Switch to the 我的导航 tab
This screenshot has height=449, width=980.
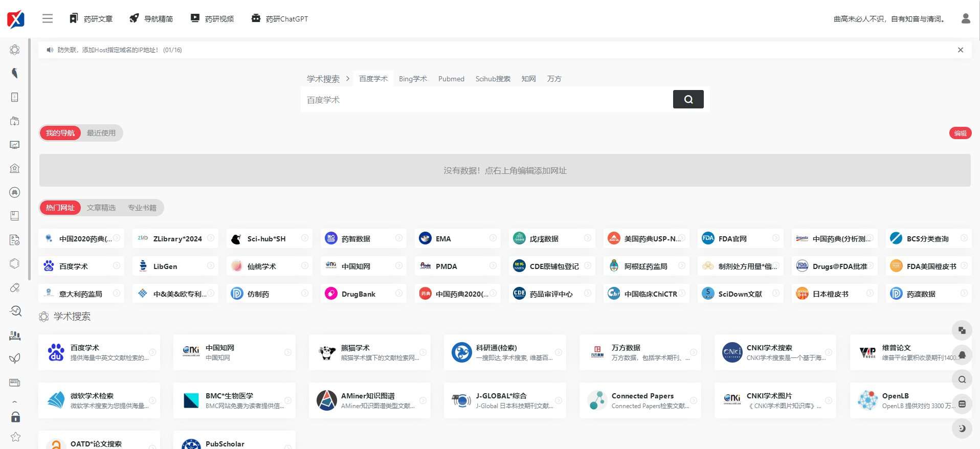(x=60, y=133)
